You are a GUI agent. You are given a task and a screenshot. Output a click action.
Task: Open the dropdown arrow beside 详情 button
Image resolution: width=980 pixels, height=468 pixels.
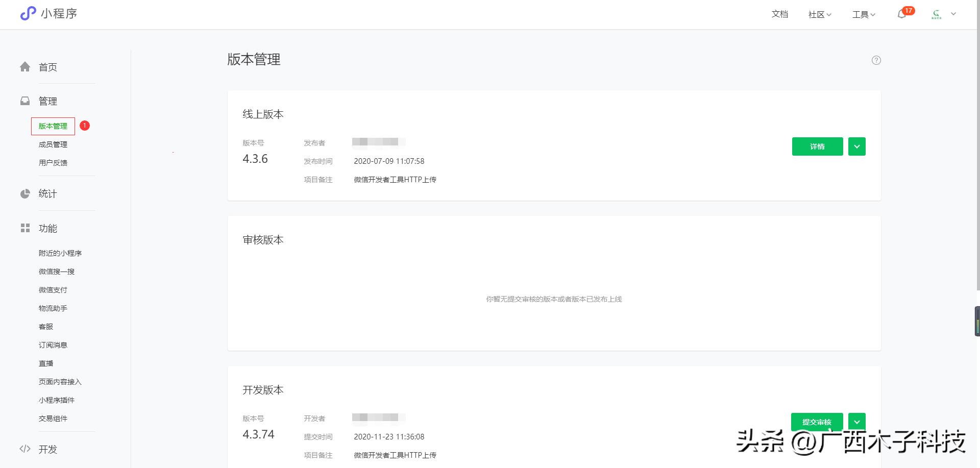pyautogui.click(x=857, y=146)
